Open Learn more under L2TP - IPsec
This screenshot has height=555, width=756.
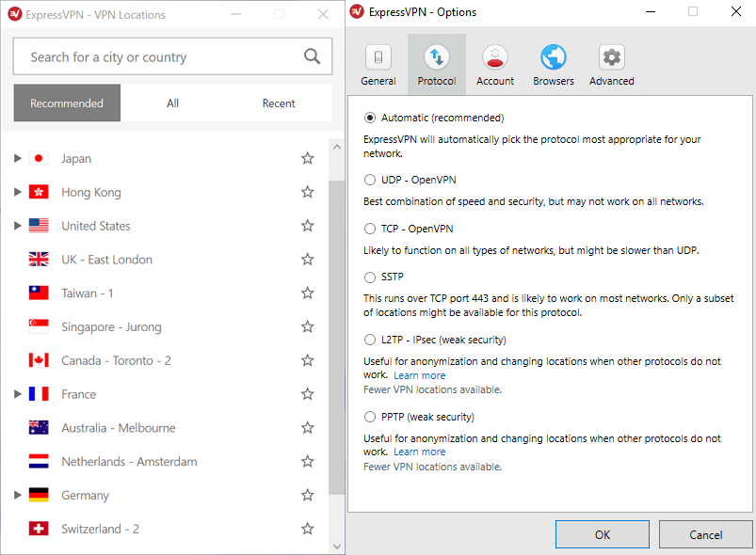[420, 375]
